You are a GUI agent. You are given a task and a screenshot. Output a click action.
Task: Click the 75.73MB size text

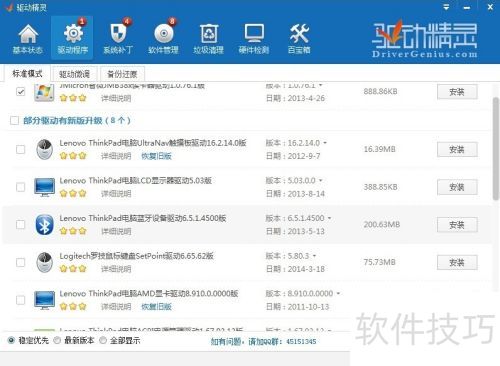click(379, 262)
